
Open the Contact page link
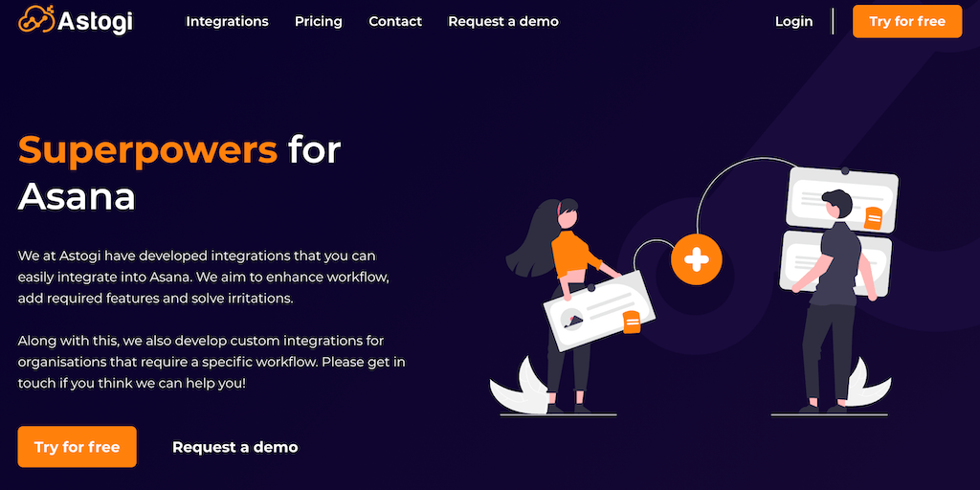click(395, 21)
